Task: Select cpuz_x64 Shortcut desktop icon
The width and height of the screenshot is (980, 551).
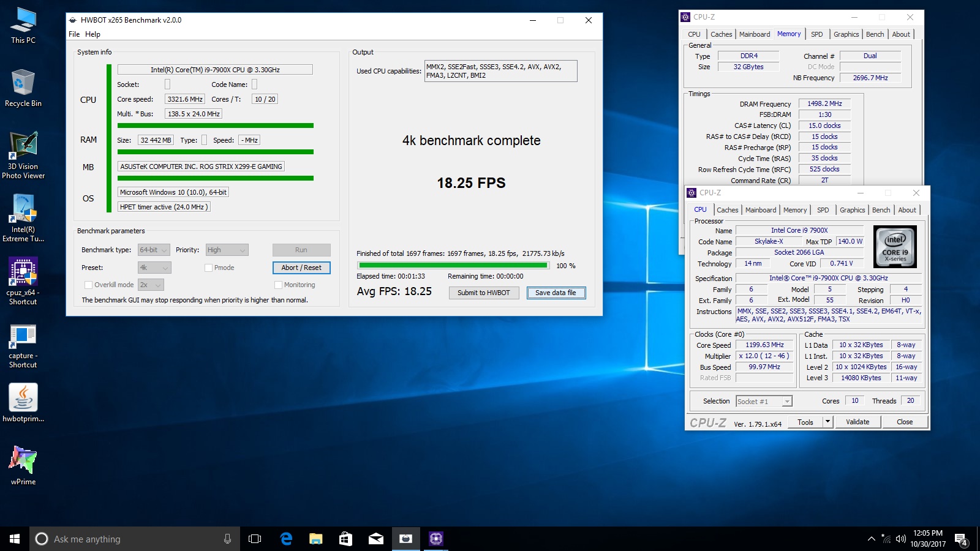Action: click(x=23, y=281)
